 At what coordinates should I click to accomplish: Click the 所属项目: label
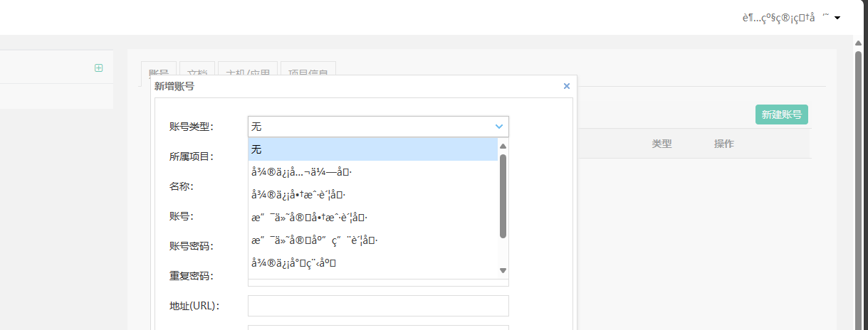[192, 156]
